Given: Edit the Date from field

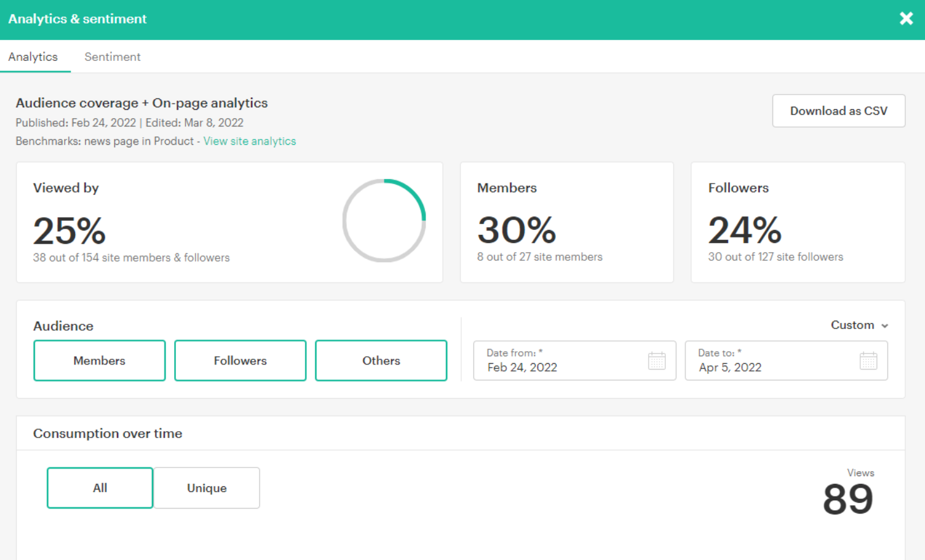Looking at the screenshot, I should click(x=574, y=361).
